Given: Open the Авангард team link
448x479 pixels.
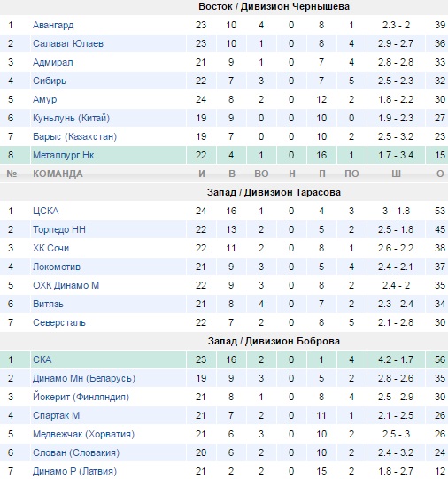Looking at the screenshot, I should click(53, 25).
